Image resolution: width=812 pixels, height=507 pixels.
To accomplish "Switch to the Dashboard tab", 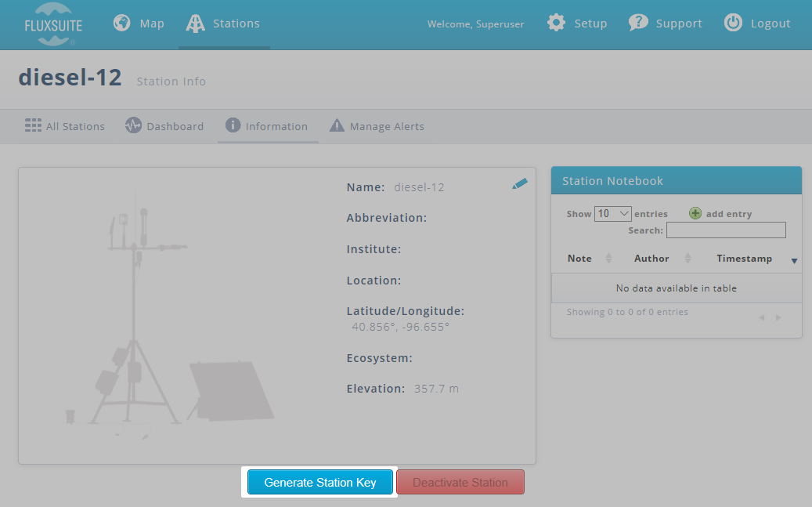I will coord(164,126).
